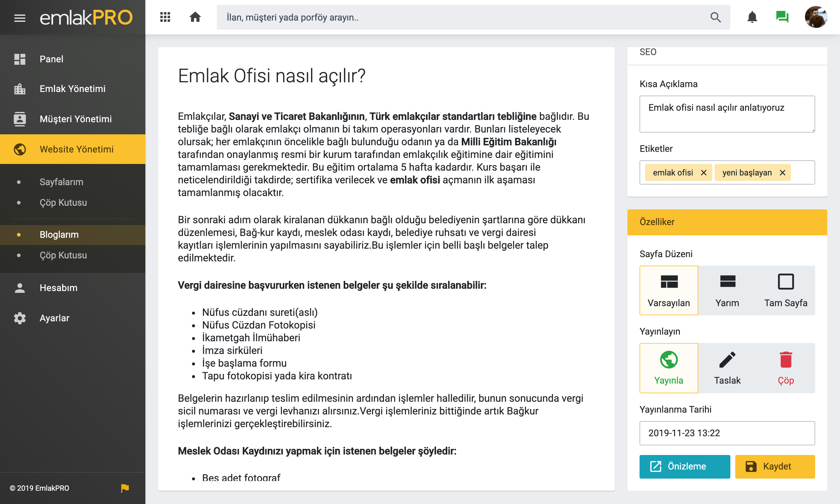The height and width of the screenshot is (504, 840).
Task: Open notifications bell
Action: pos(752,17)
